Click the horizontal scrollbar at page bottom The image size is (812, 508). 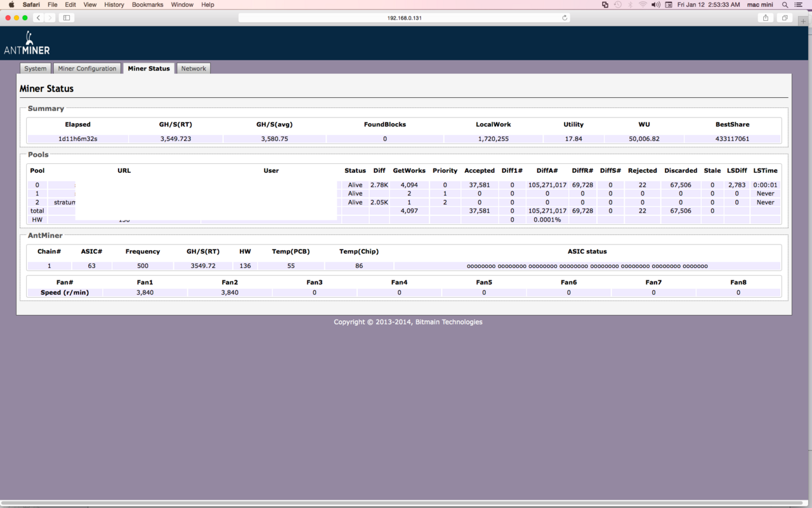point(403,504)
